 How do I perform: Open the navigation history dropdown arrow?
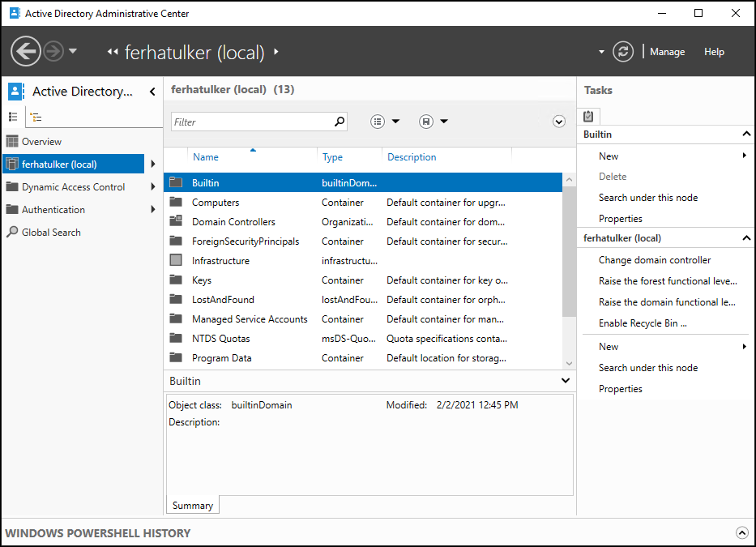tap(73, 50)
